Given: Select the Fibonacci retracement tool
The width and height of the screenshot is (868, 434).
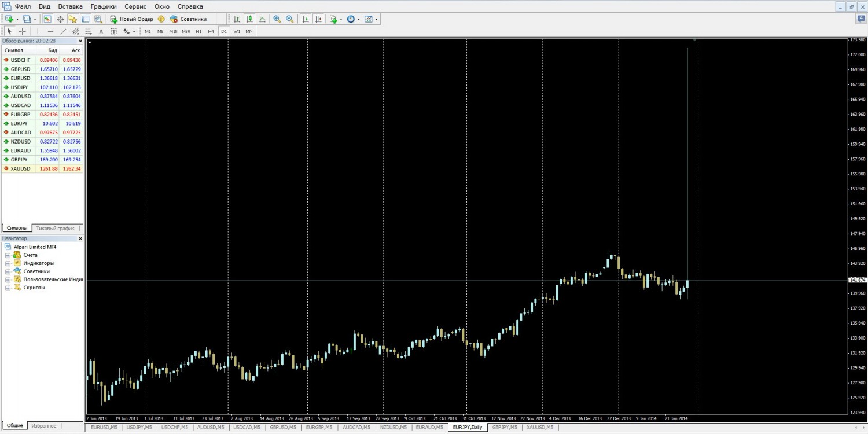Looking at the screenshot, I should coord(89,31).
